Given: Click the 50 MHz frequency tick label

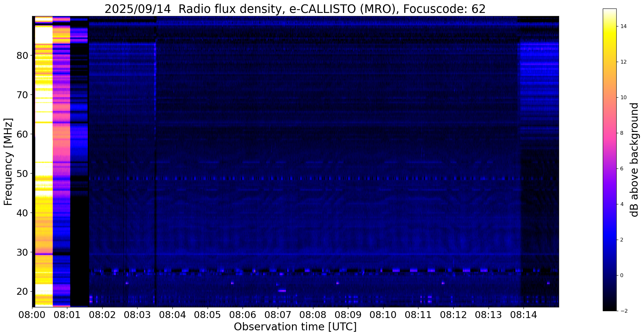Looking at the screenshot, I should [22, 174].
